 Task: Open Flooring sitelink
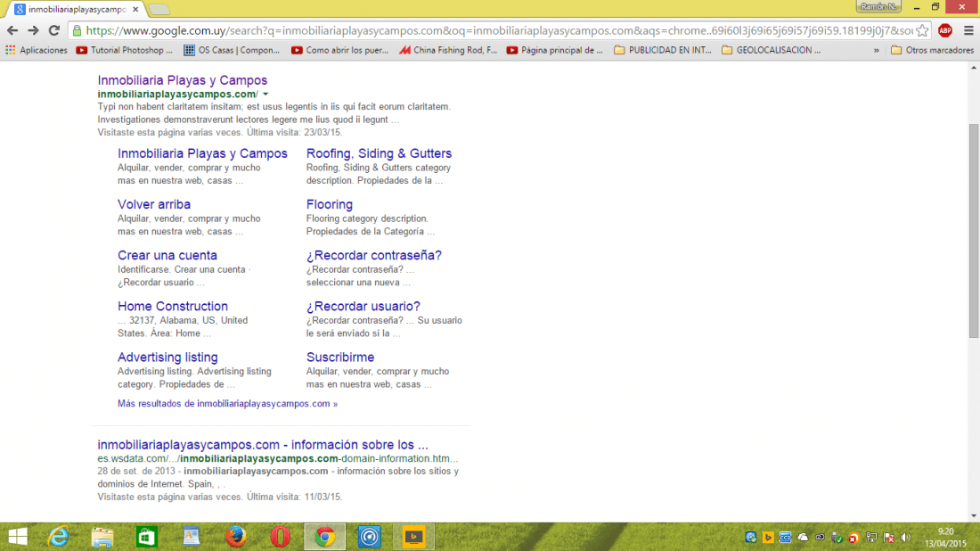point(330,204)
